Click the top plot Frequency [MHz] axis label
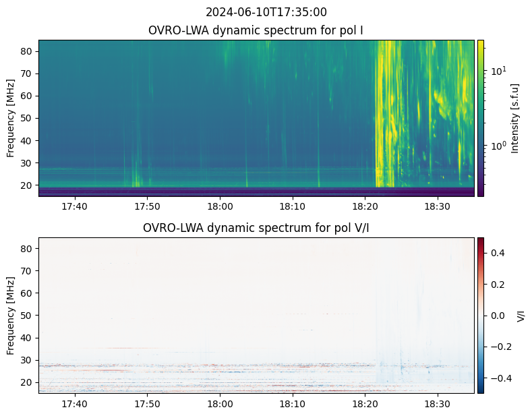The height and width of the screenshot is (416, 532). point(11,118)
